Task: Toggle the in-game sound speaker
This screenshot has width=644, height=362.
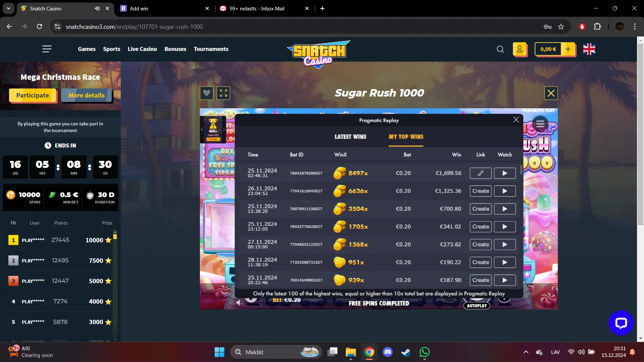Action: click(x=239, y=302)
